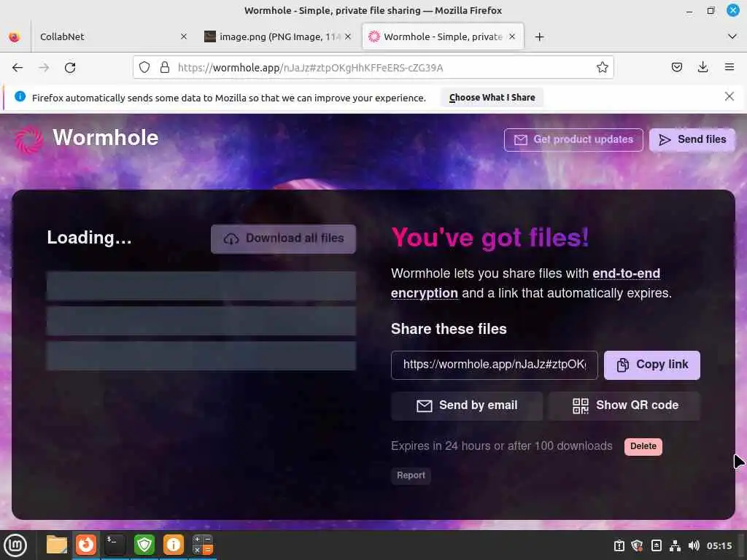
Task: Open the Firefox hamburger menu
Action: pyautogui.click(x=729, y=68)
